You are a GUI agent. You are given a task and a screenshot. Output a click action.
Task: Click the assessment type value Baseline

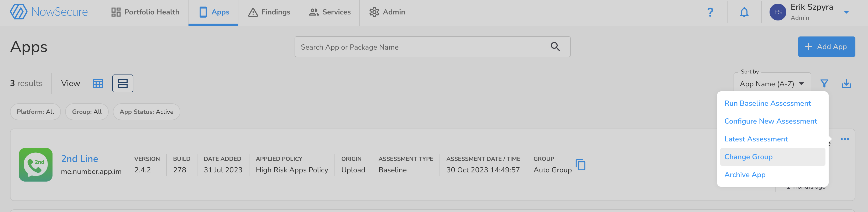point(393,170)
